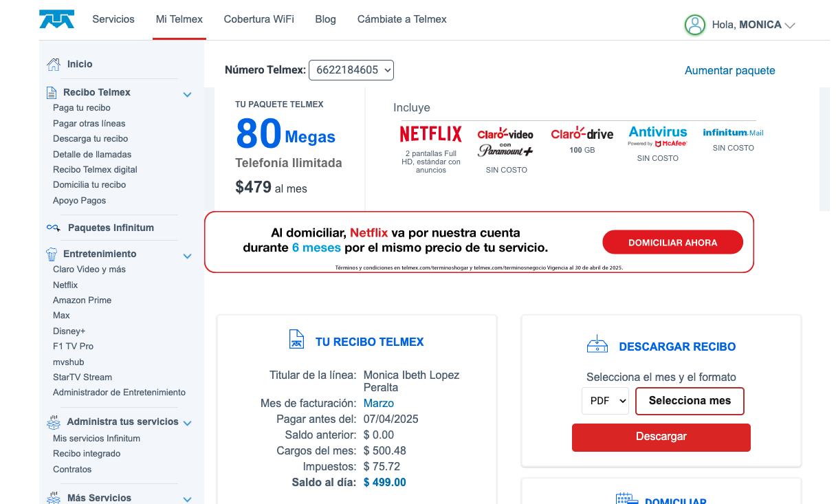Click the Cargos del mes value $ 500.48
836x504 pixels.
point(385,451)
